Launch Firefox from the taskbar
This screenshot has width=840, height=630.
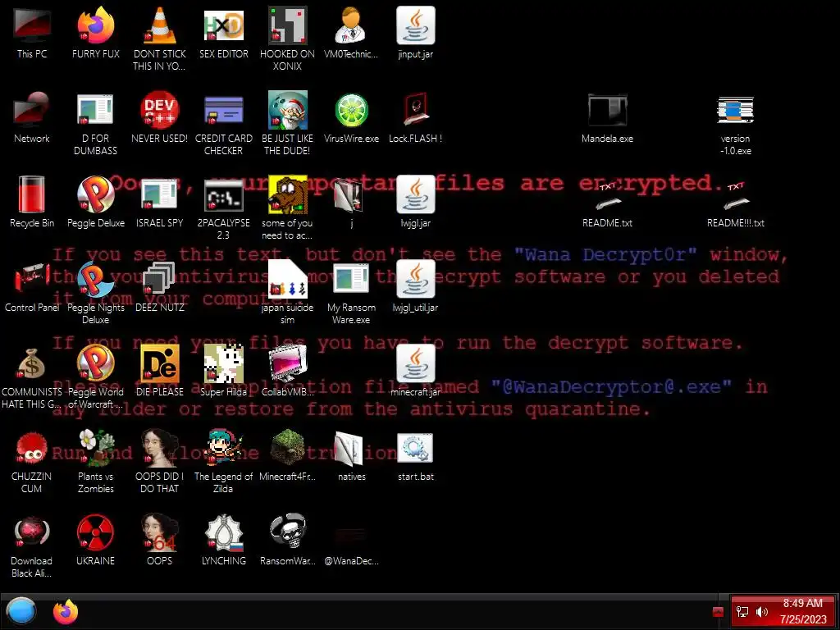click(x=66, y=611)
